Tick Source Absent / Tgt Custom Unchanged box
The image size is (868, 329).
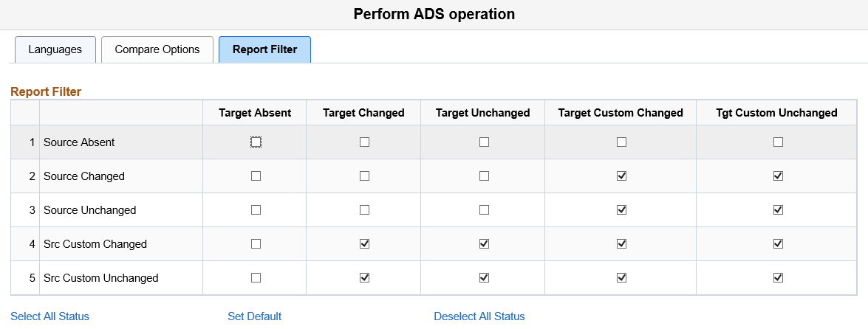click(x=778, y=142)
